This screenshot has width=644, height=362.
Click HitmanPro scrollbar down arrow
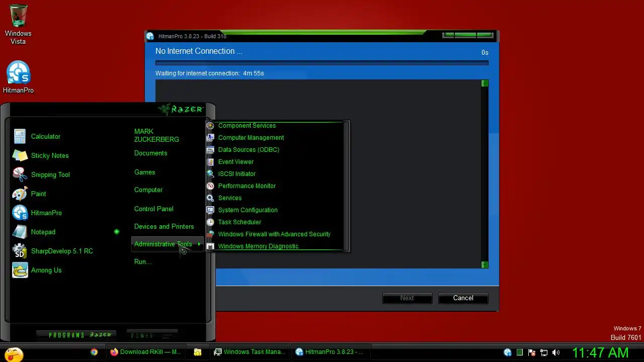click(485, 264)
